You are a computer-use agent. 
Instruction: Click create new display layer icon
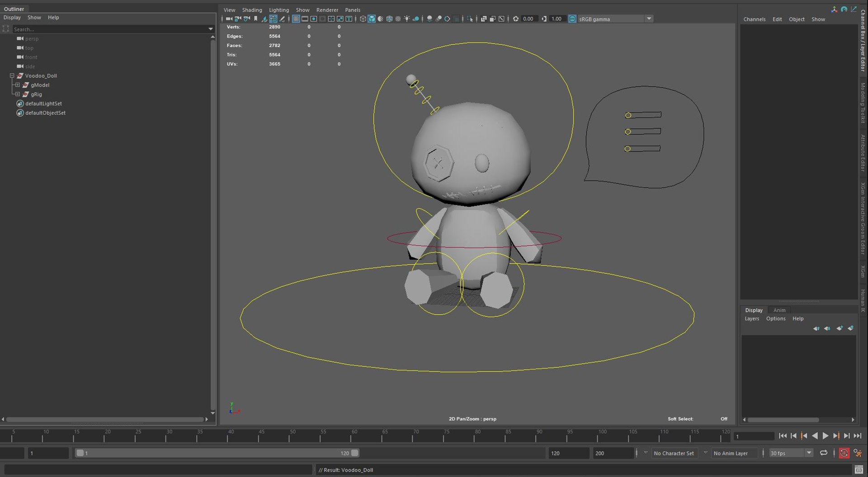[x=840, y=328]
